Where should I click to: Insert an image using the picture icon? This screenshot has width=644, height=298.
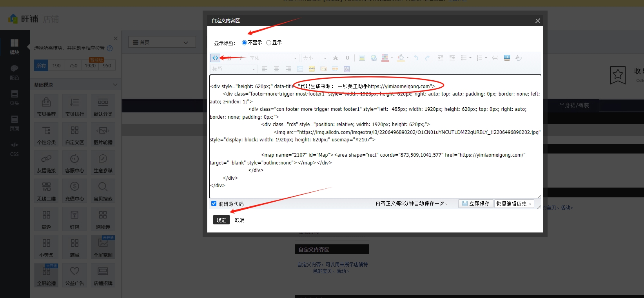point(362,58)
